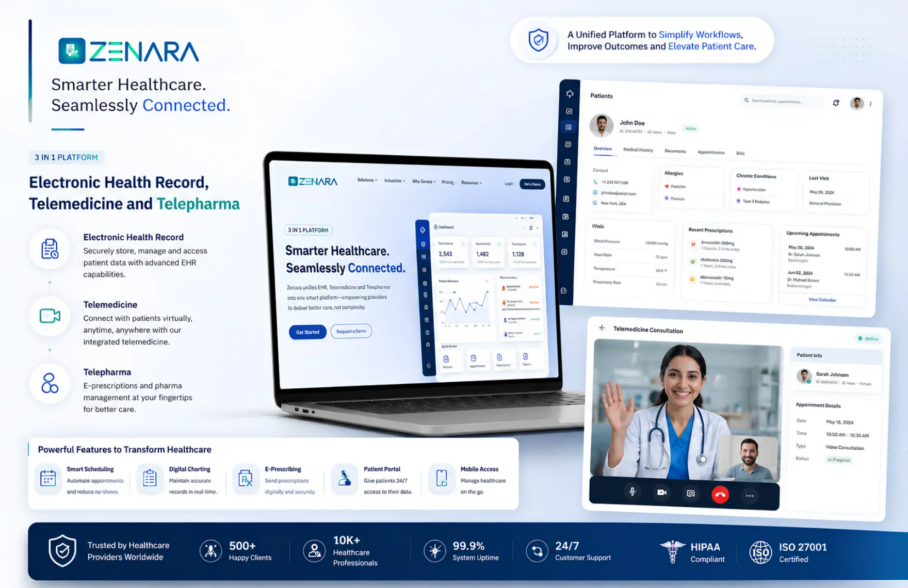Click the 10K+ Healthcare Professionals icon
The image size is (908, 588).
click(314, 551)
